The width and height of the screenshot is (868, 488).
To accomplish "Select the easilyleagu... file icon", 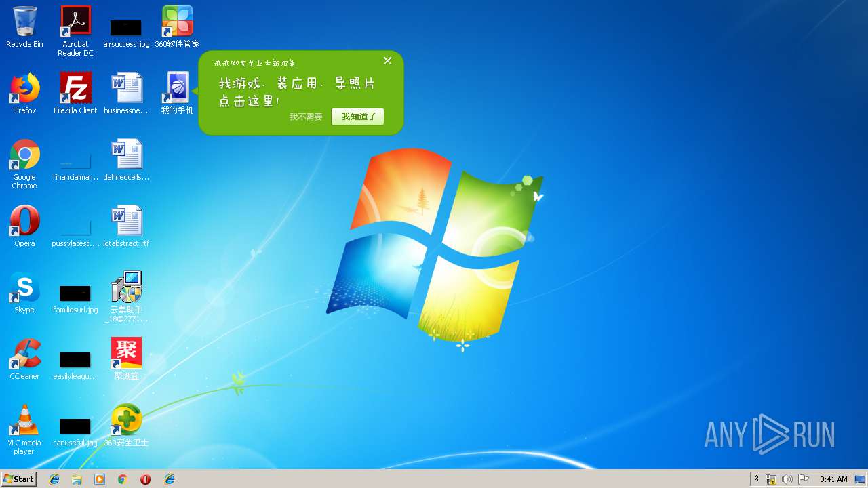I will click(75, 365).
